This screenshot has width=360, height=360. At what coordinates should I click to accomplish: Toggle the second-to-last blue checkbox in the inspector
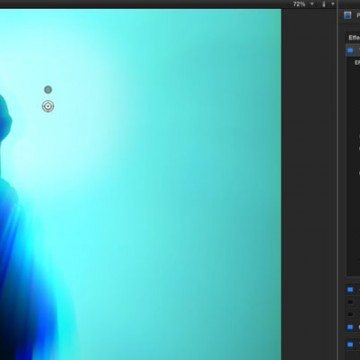click(350, 327)
